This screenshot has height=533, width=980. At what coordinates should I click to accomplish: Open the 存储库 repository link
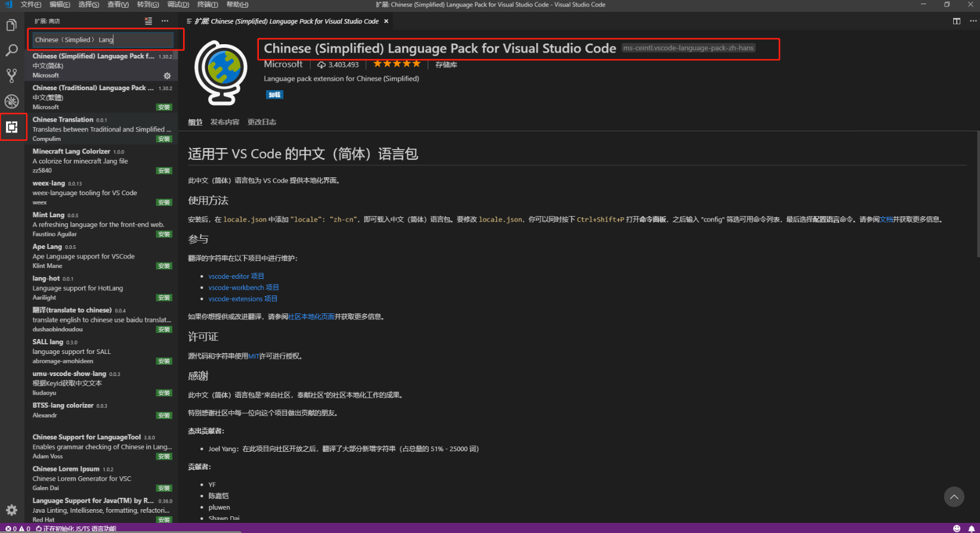click(x=446, y=64)
